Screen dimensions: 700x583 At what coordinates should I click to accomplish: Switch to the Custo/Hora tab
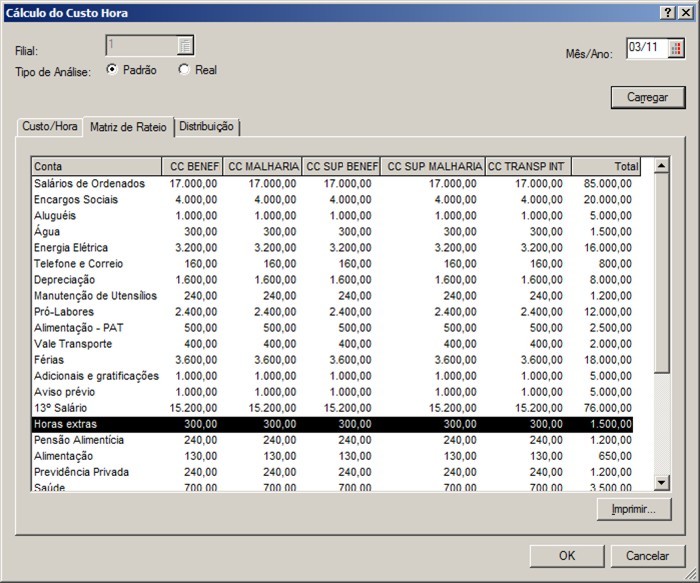point(50,127)
